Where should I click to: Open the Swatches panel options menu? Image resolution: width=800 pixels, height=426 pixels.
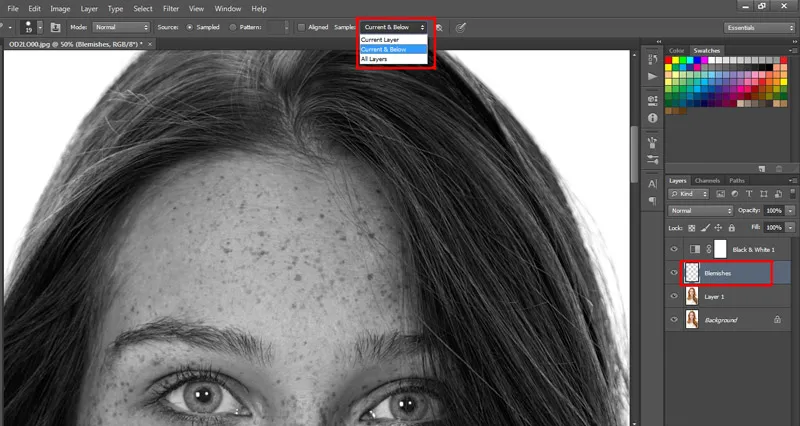792,51
